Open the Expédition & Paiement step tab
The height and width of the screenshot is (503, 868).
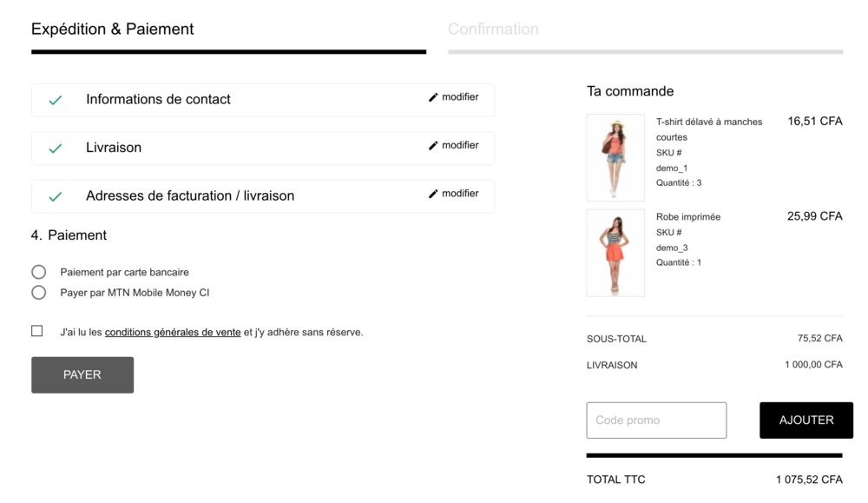(113, 30)
